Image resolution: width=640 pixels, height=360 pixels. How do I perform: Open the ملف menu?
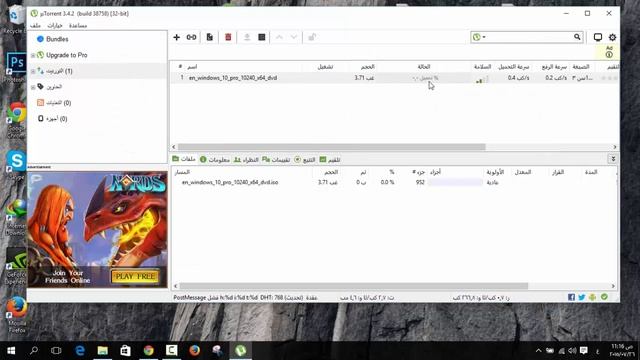tap(36, 25)
